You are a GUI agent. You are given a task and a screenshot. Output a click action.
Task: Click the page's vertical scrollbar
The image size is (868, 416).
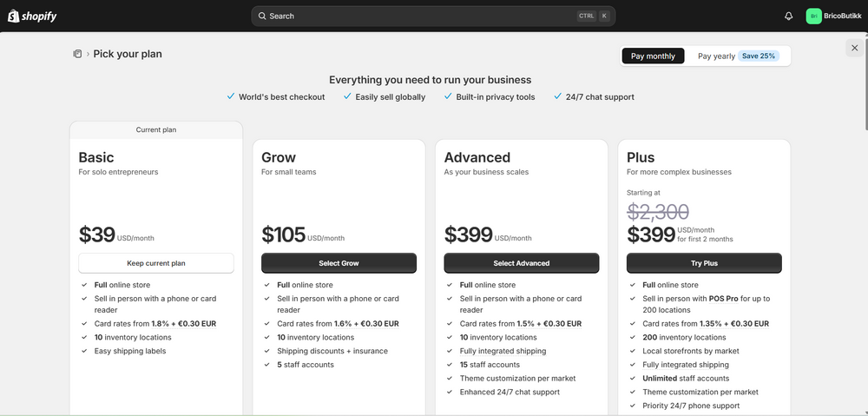coord(865,87)
